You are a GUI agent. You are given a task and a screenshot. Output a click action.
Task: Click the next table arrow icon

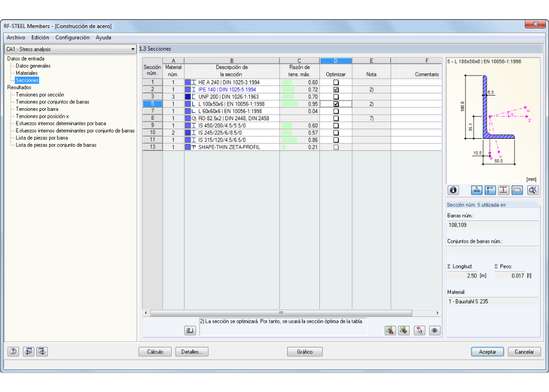tap(42, 351)
